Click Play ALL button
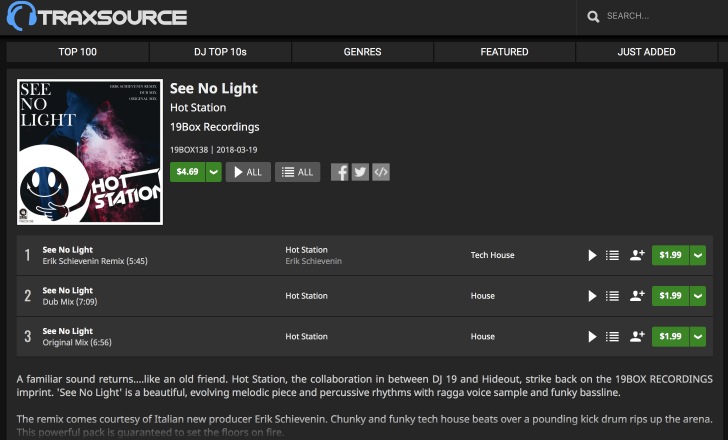The width and height of the screenshot is (728, 440). [x=248, y=172]
